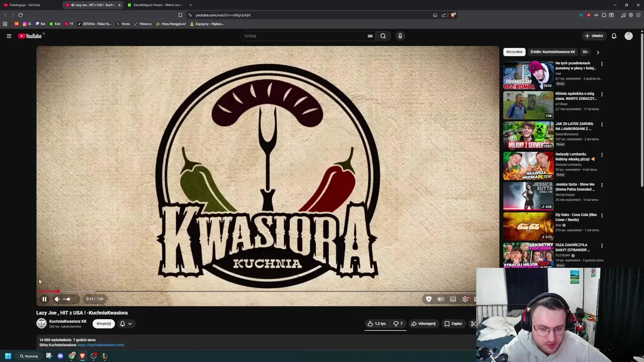Image resolution: width=644 pixels, height=362 pixels.
Task: Show more filter chips with the right arrow
Action: (x=598, y=52)
